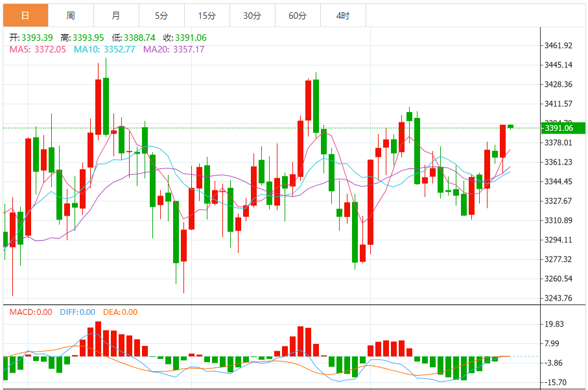Switch to the weekly 周 tab
Image resolution: width=588 pixels, height=390 pixels.
coord(71,16)
